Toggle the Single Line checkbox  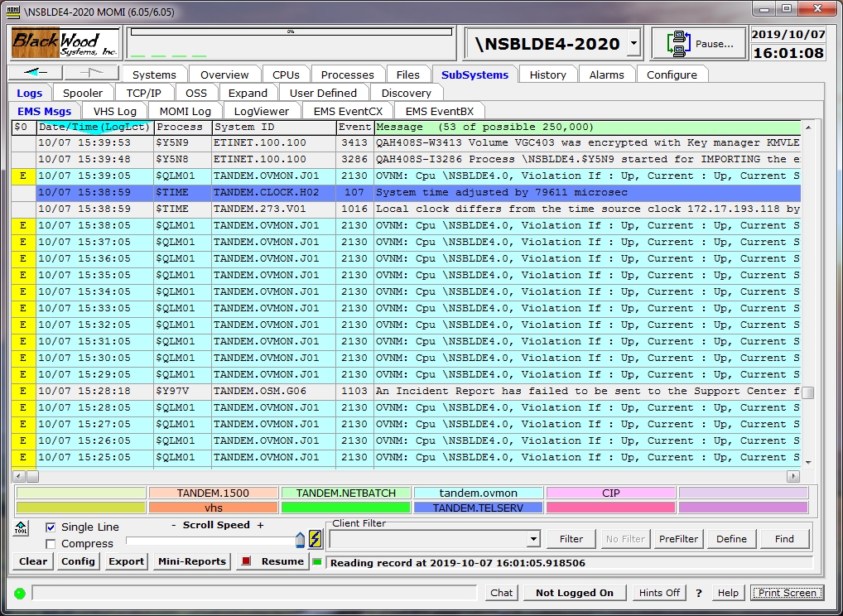coord(51,527)
